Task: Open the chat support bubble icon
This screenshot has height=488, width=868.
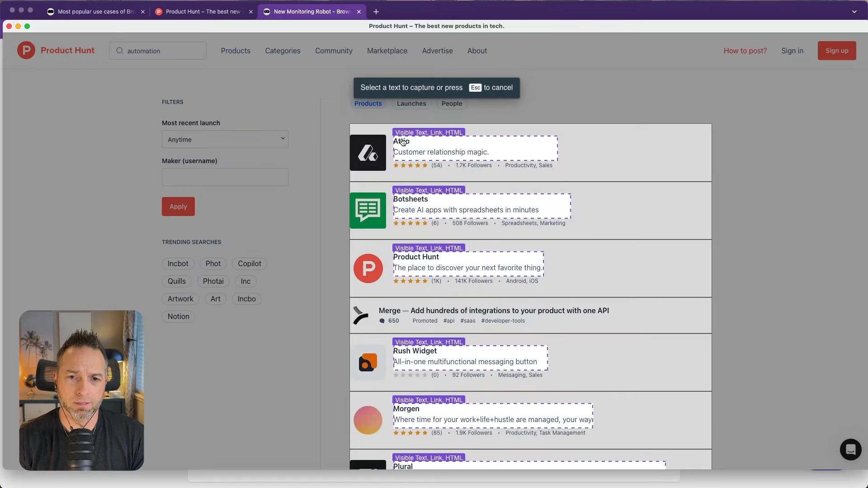Action: click(850, 450)
